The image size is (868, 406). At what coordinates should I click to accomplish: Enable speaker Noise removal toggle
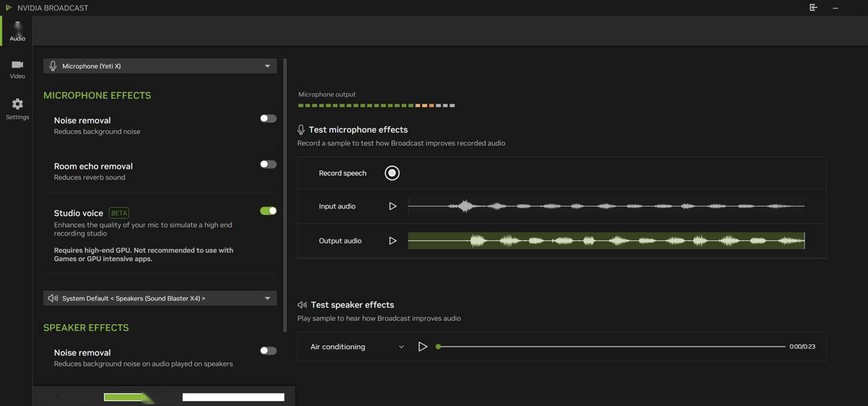click(268, 351)
